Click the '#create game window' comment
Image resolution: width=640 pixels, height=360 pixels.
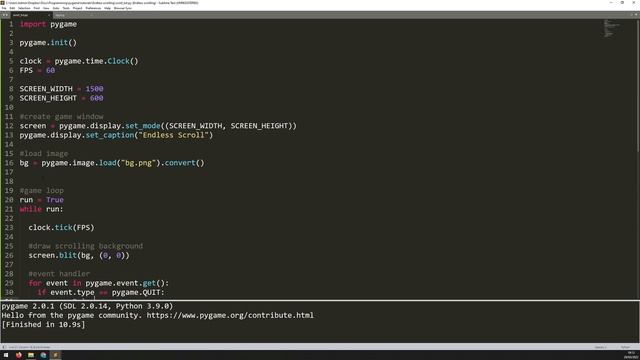(x=62, y=116)
